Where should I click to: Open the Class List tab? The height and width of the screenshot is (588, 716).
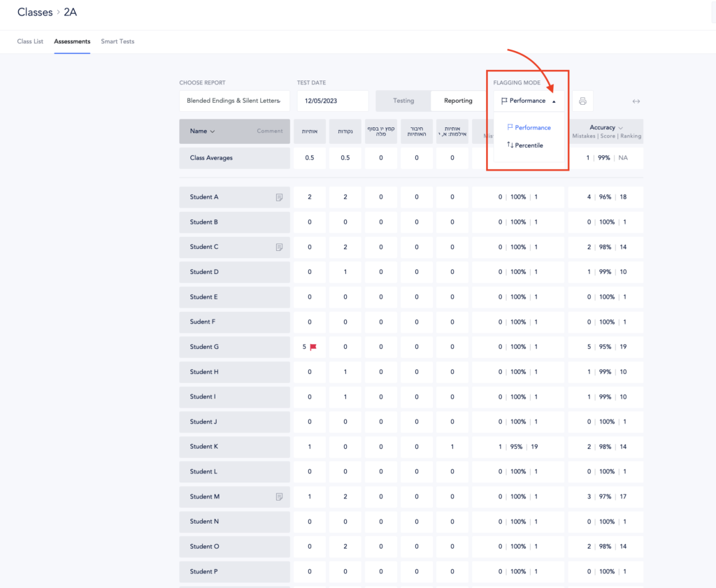30,41
